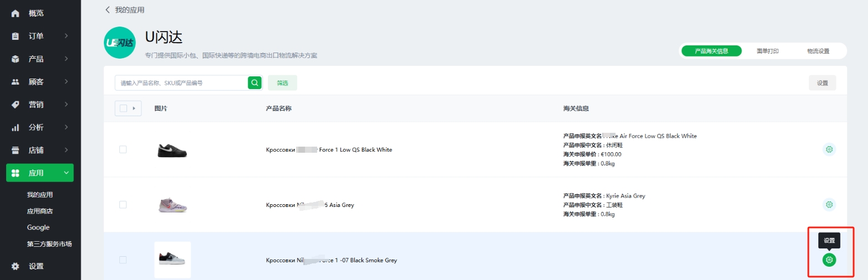
Task: Click product name ending Asia Grey
Action: (x=310, y=205)
